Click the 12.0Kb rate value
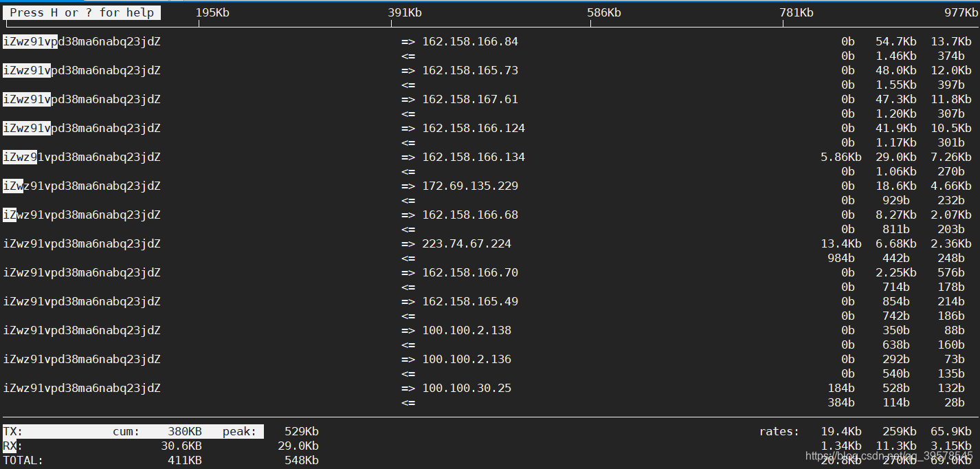The height and width of the screenshot is (469, 980). (951, 71)
